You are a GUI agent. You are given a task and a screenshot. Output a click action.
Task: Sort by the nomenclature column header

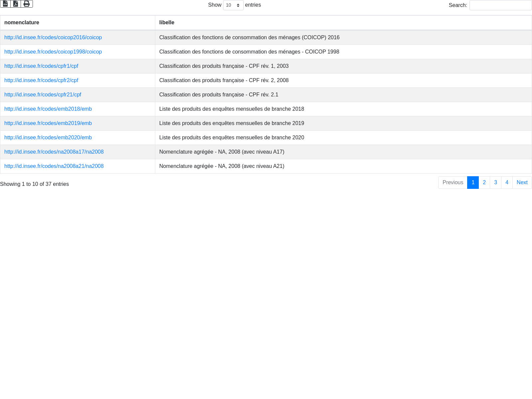tap(22, 23)
